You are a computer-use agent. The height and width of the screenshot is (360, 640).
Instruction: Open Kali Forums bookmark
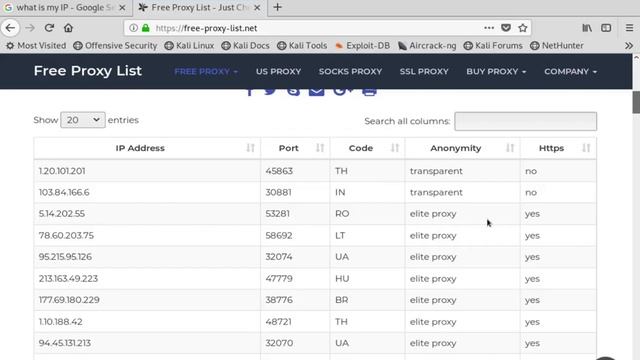(493, 46)
